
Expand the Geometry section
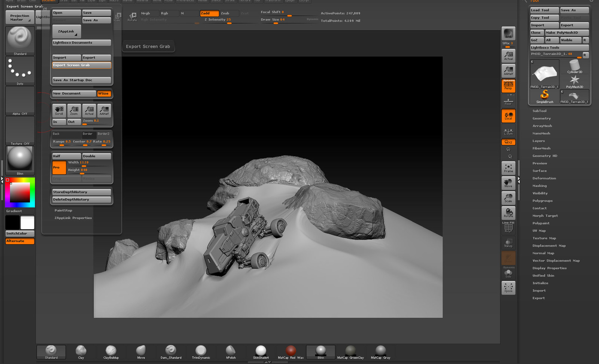(x=542, y=118)
